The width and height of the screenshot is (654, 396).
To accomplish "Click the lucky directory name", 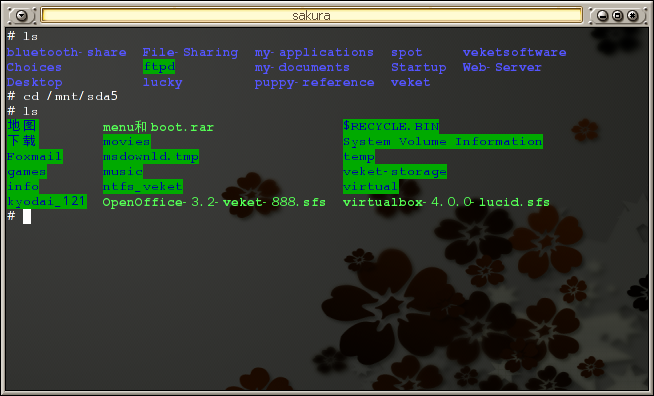I will click(163, 83).
